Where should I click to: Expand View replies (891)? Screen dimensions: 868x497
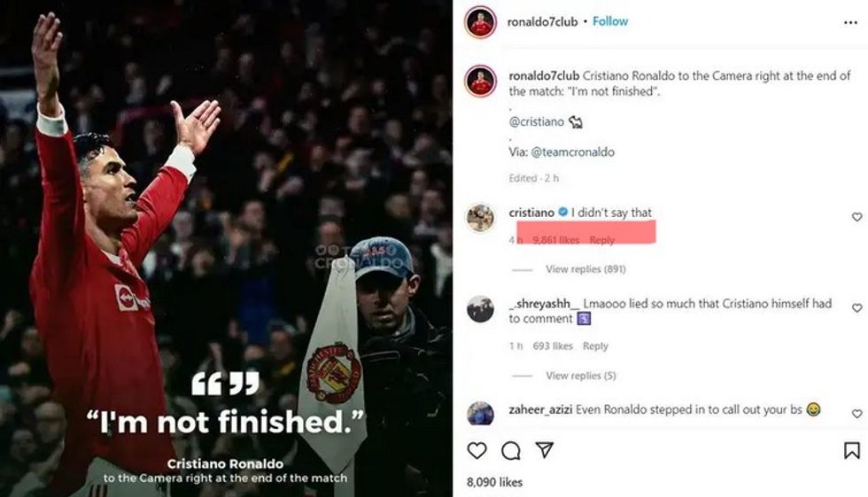pyautogui.click(x=585, y=269)
